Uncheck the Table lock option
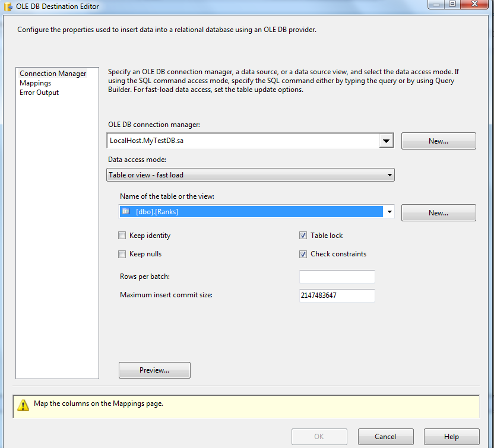The image size is (494, 448). [303, 236]
